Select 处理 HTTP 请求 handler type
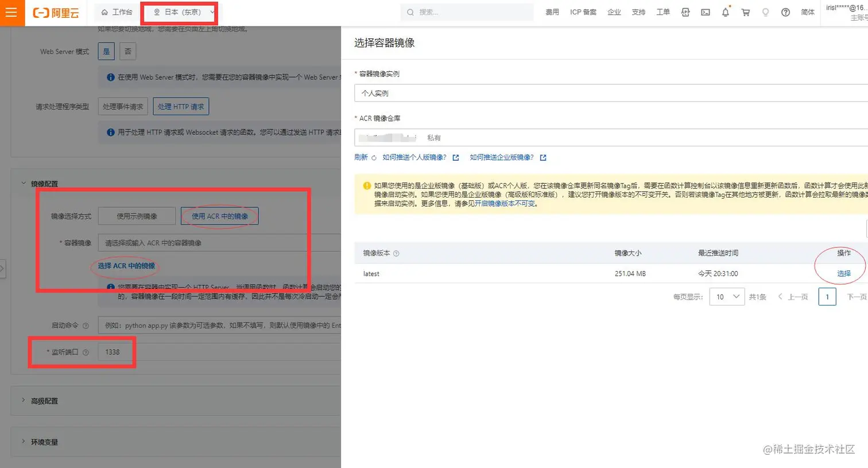Viewport: 868px width, 468px height. point(181,106)
